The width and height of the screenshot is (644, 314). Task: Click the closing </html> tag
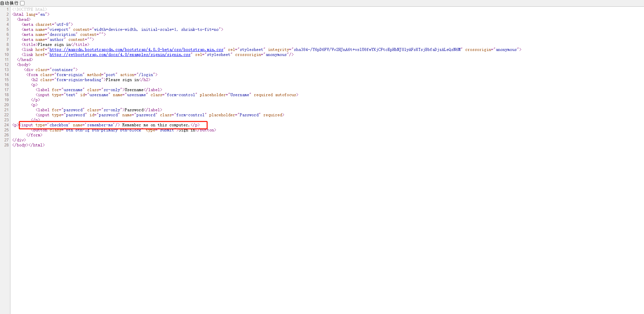click(36, 145)
